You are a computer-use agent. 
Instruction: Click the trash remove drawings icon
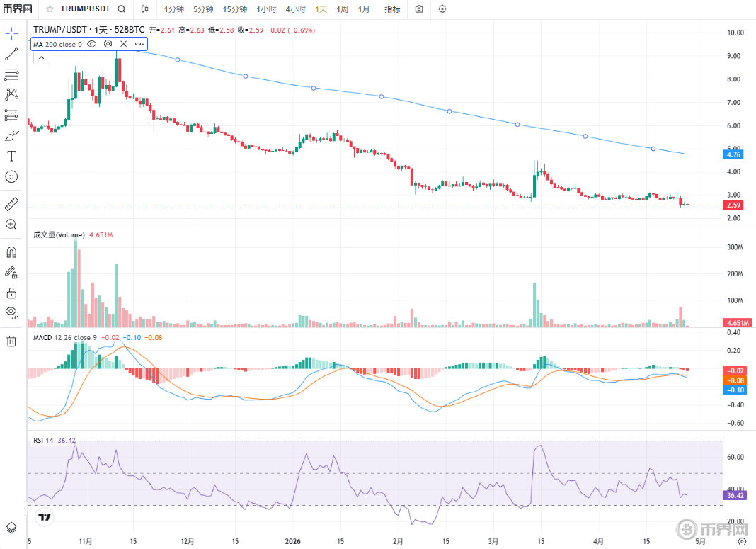(x=11, y=341)
